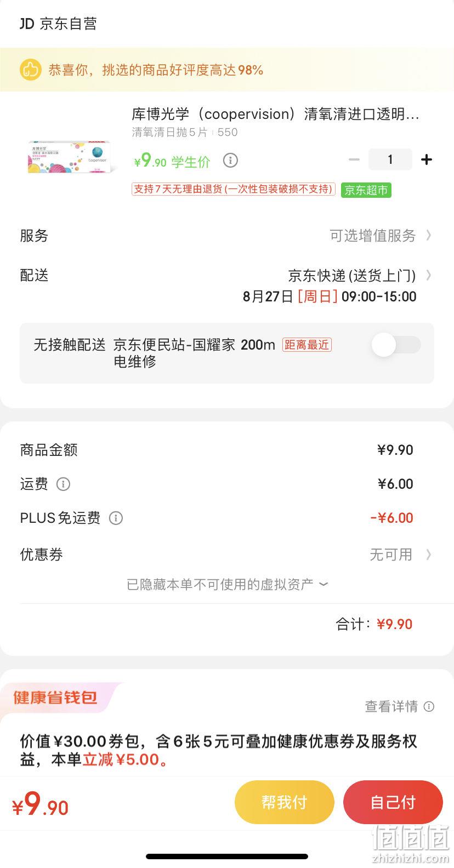Open 优惠券 无可用 row
This screenshot has width=454, height=868.
click(227, 555)
